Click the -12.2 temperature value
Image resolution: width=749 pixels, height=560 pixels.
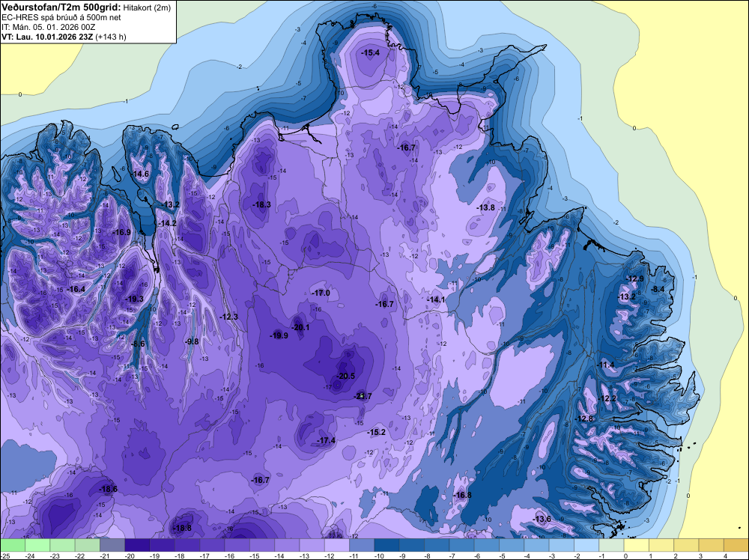607,398
